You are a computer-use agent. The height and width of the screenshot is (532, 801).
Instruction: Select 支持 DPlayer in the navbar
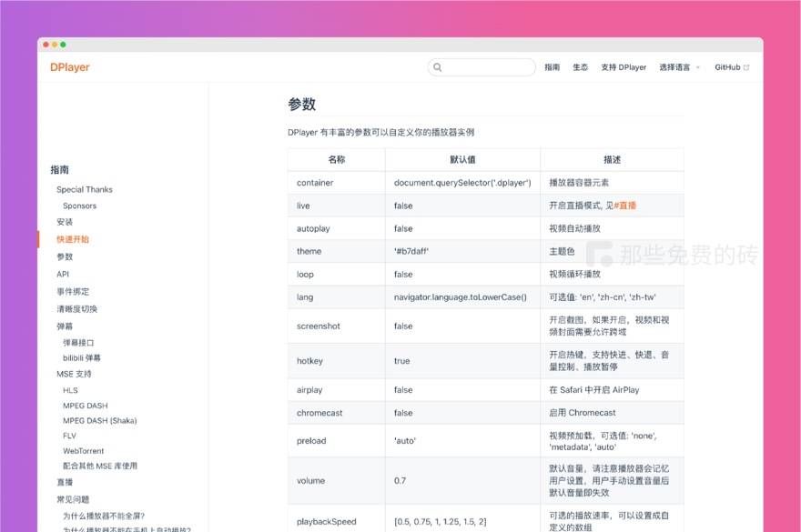(624, 66)
